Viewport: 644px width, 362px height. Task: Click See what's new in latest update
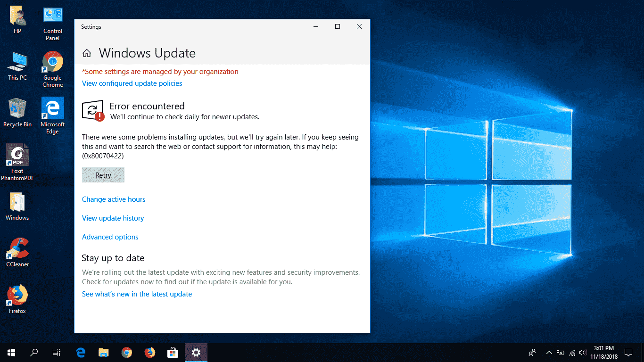[137, 294]
